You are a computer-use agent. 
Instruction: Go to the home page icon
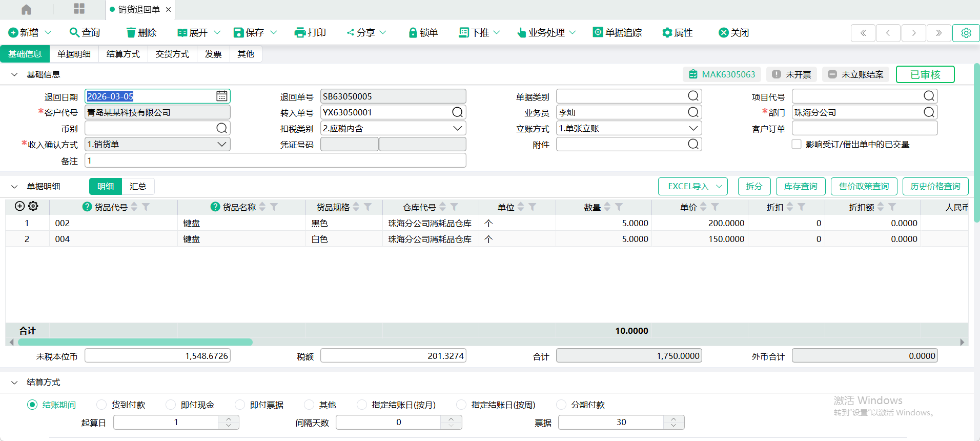(26, 9)
